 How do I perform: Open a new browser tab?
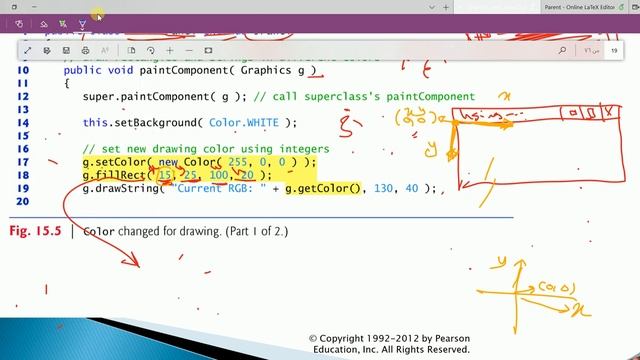[x=446, y=7]
